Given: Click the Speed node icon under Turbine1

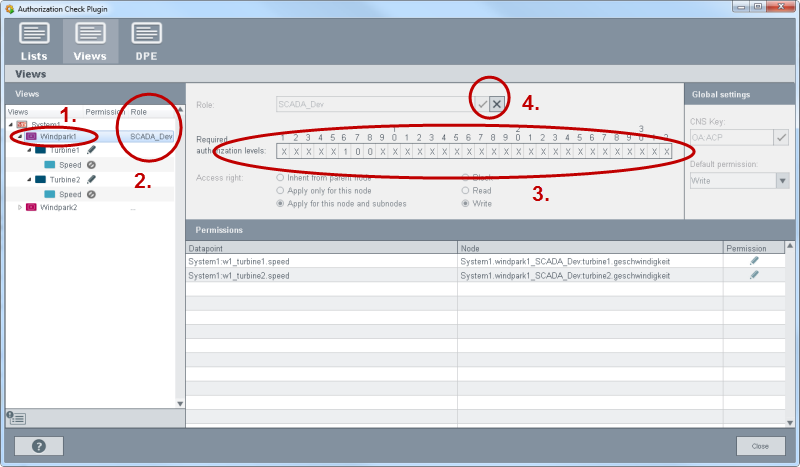Looking at the screenshot, I should (x=49, y=165).
